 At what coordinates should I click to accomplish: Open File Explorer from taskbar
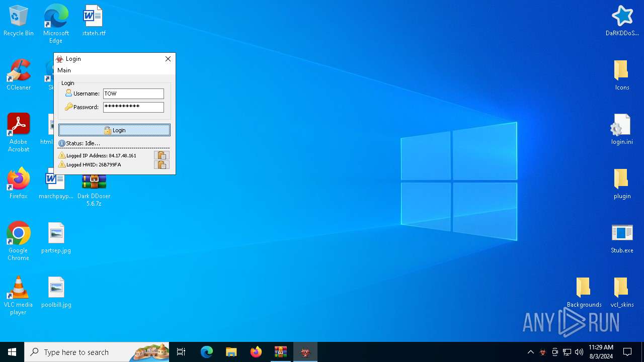(231, 352)
